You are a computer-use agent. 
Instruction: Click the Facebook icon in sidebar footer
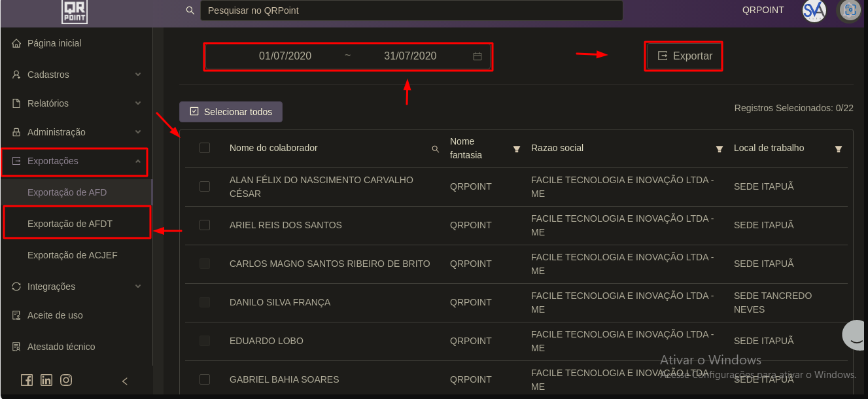coord(27,380)
